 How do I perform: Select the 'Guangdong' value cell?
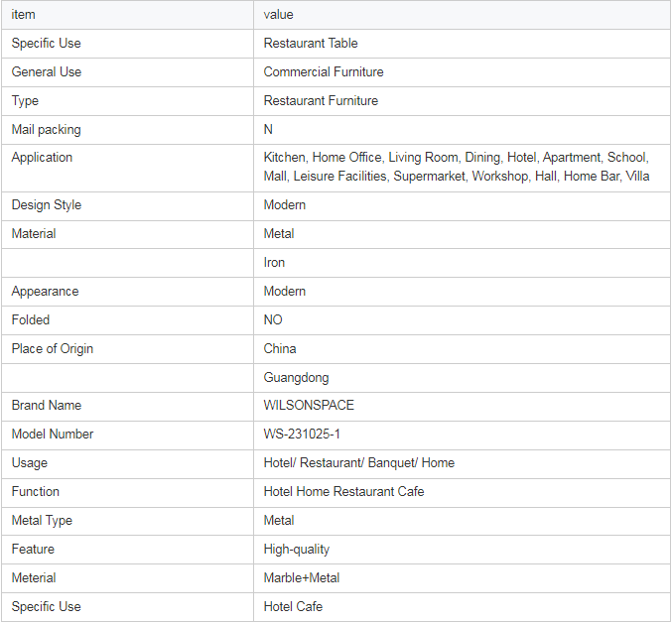click(x=296, y=378)
